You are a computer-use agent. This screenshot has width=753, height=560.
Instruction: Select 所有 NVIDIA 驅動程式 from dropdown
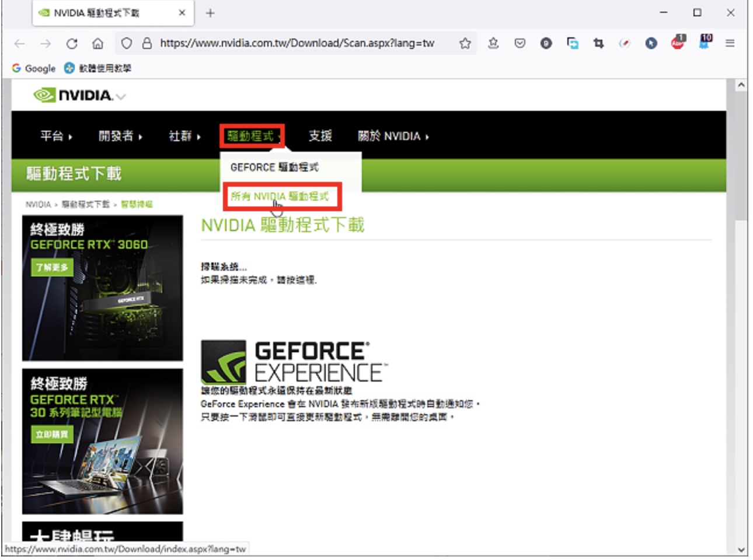click(x=280, y=196)
